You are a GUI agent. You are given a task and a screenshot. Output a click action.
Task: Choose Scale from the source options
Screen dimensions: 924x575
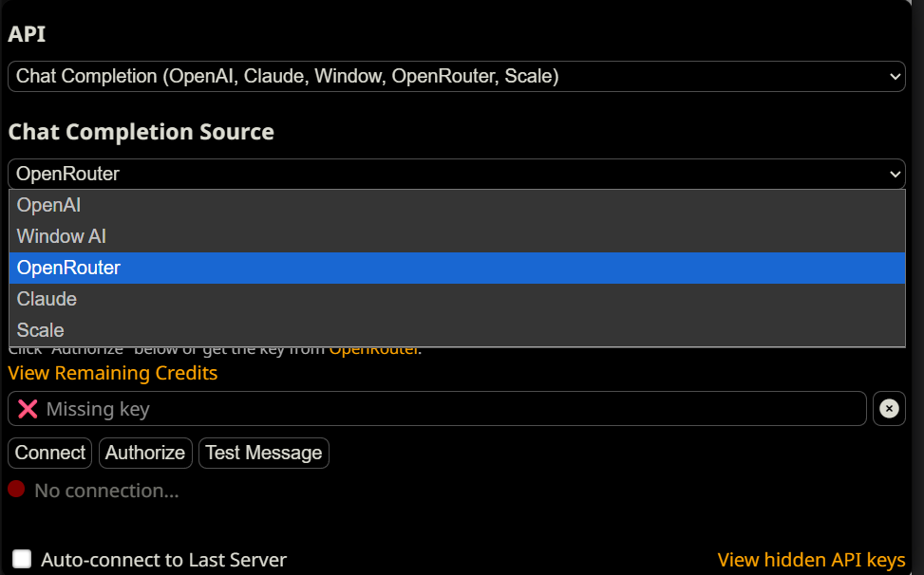pyautogui.click(x=457, y=330)
